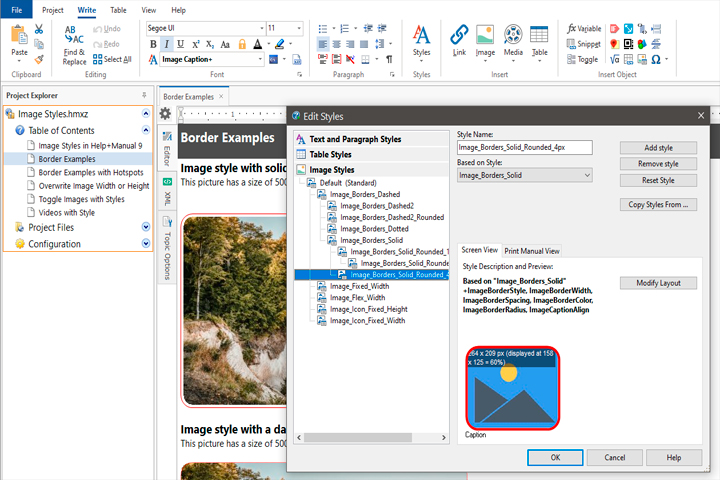Open Find & Replace
This screenshot has width=720, height=480.
74,46
